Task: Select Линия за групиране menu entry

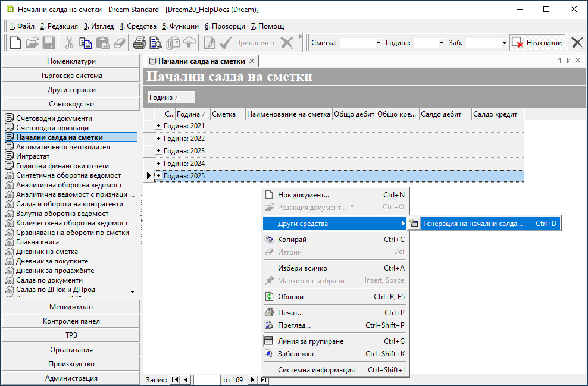Action: (311, 341)
